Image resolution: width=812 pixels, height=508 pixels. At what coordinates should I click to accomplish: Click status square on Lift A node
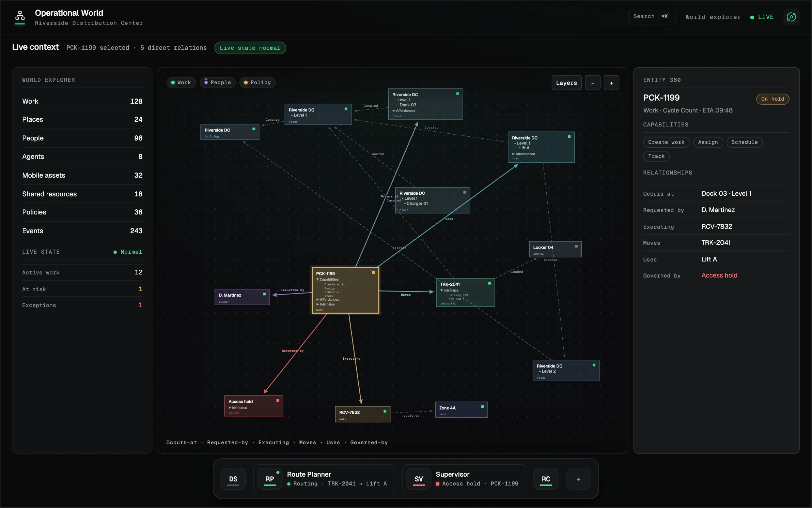click(x=569, y=137)
